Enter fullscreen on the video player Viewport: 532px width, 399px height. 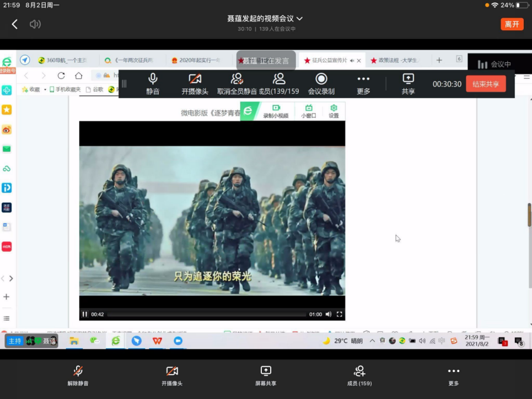340,314
